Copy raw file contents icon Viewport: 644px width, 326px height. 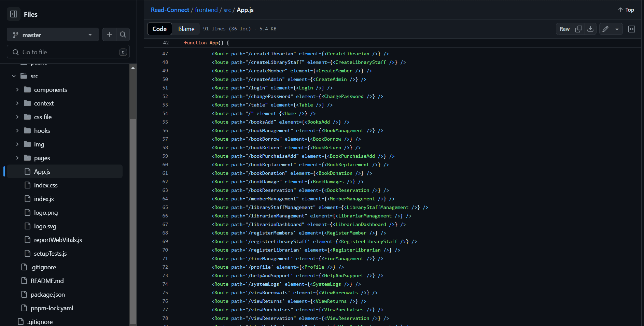click(x=579, y=29)
